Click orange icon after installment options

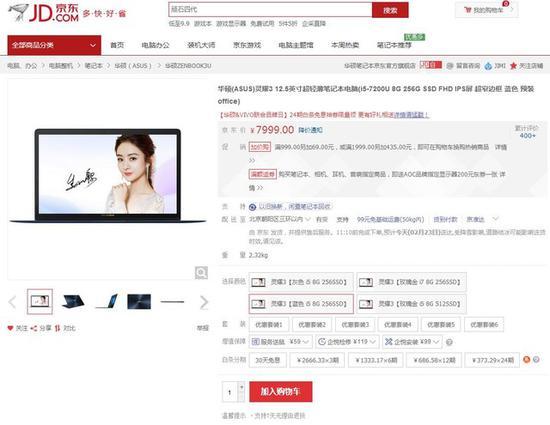tap(526, 359)
